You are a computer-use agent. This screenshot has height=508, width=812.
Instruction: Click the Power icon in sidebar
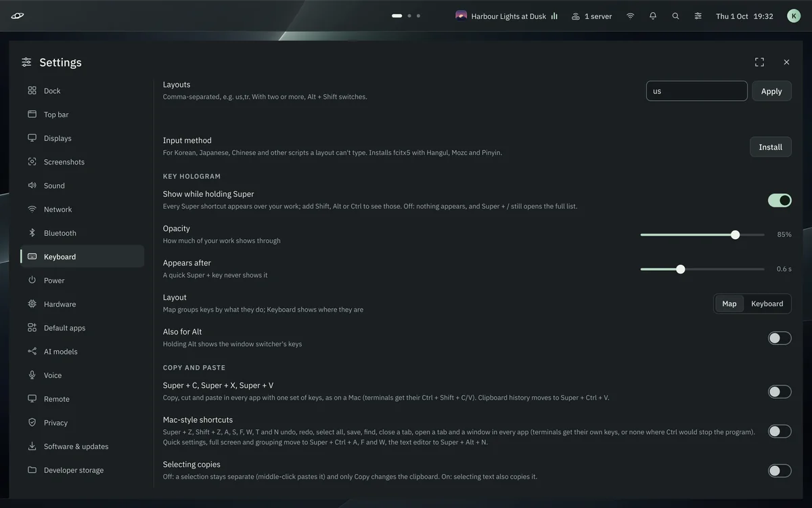[x=32, y=280]
